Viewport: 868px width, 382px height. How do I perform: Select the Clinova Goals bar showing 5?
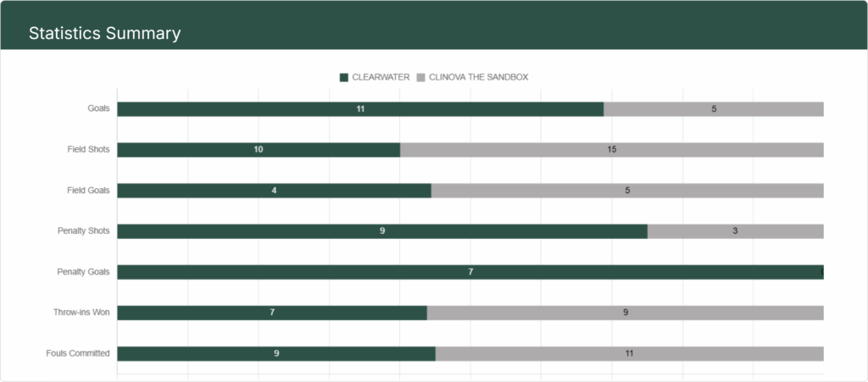pyautogui.click(x=714, y=109)
